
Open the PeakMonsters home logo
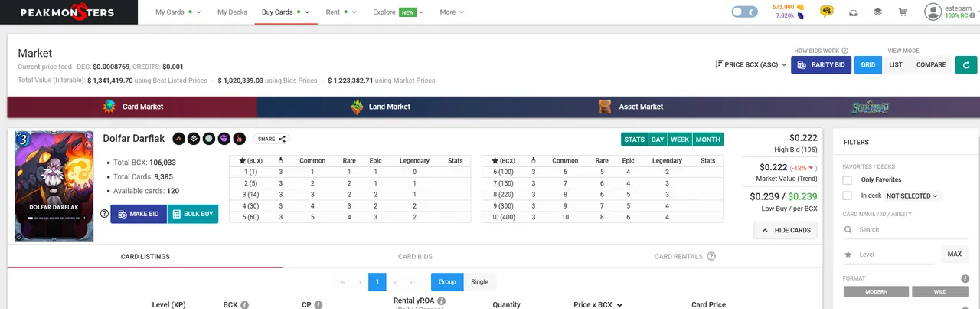(67, 12)
